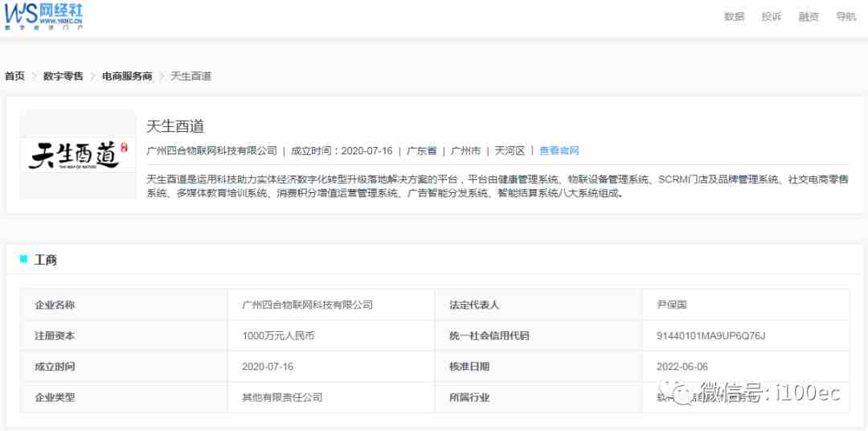Click the 所属行业 table label
This screenshot has width=868, height=431.
[469, 397]
